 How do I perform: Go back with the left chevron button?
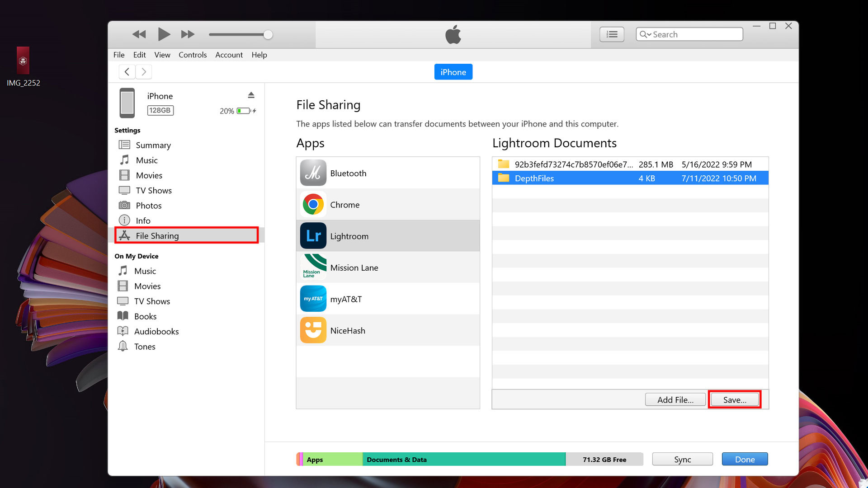click(x=127, y=72)
